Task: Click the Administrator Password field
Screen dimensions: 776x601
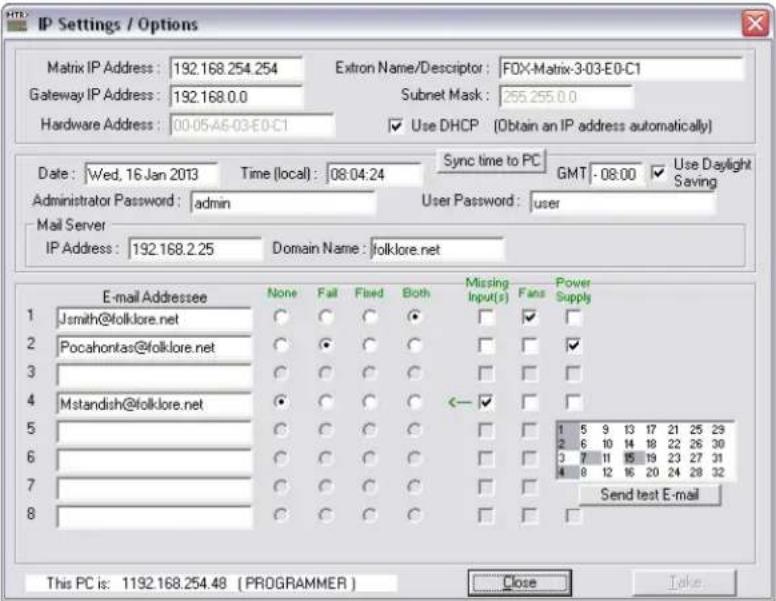Action: [283, 203]
